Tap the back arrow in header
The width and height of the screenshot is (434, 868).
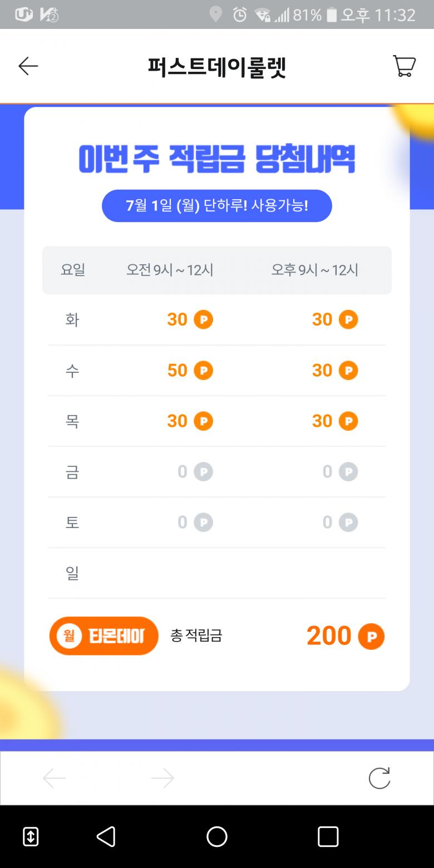tap(28, 66)
